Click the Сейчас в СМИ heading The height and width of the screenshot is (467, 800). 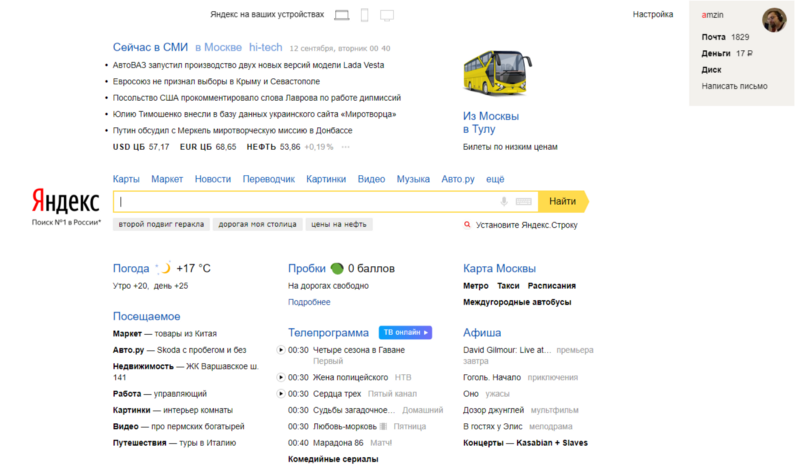(x=151, y=47)
